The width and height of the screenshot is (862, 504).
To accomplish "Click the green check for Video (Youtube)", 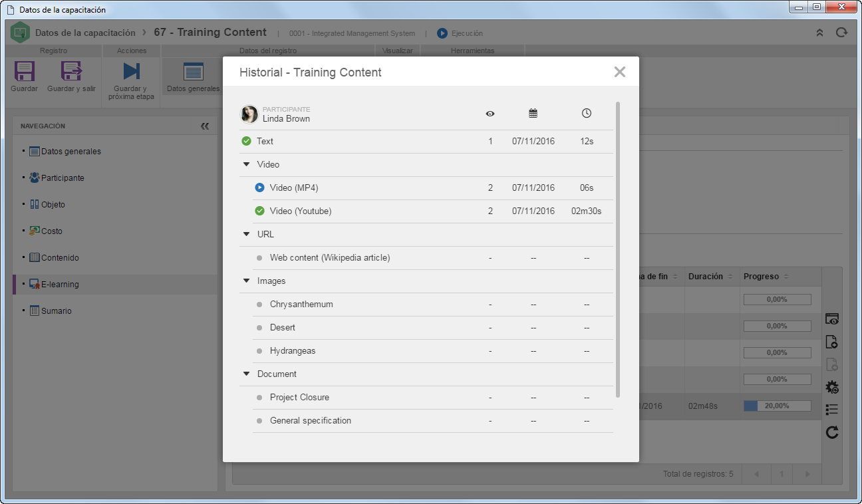I will [259, 211].
